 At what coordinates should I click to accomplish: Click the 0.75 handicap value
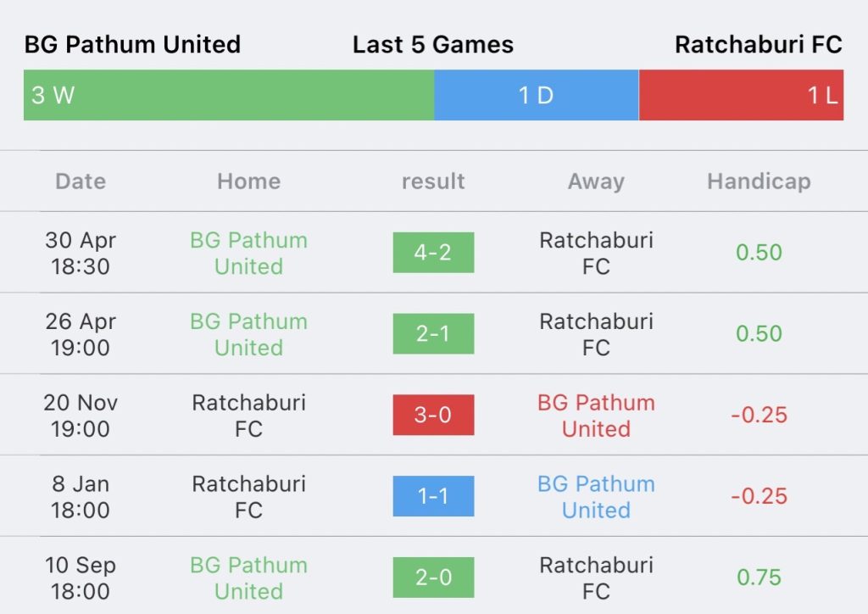(x=759, y=578)
